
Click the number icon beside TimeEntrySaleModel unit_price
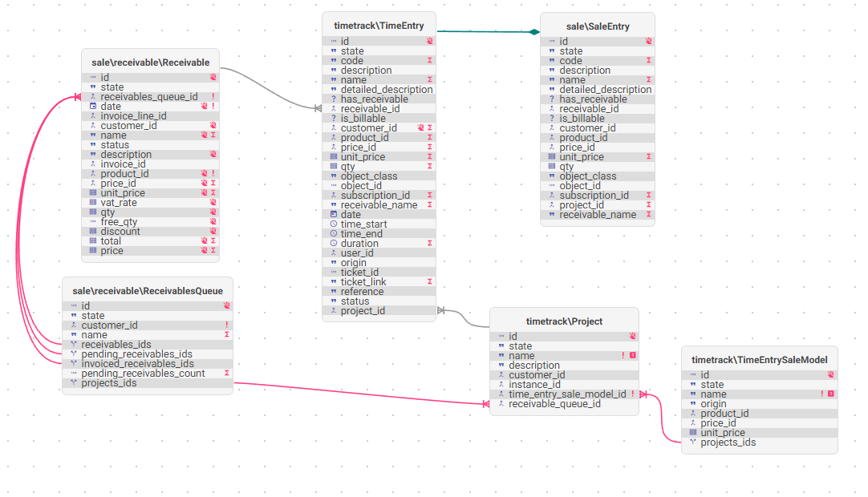(x=693, y=432)
